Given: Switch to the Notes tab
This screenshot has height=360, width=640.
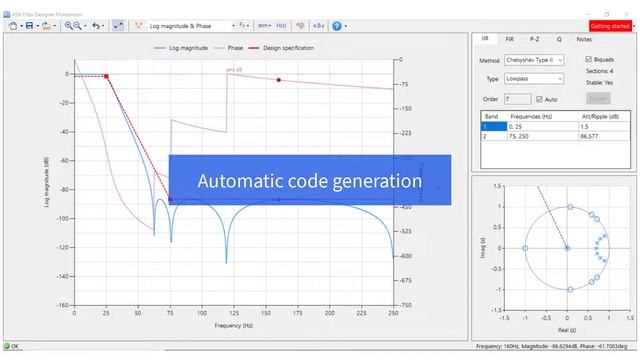Looking at the screenshot, I should pyautogui.click(x=584, y=39).
